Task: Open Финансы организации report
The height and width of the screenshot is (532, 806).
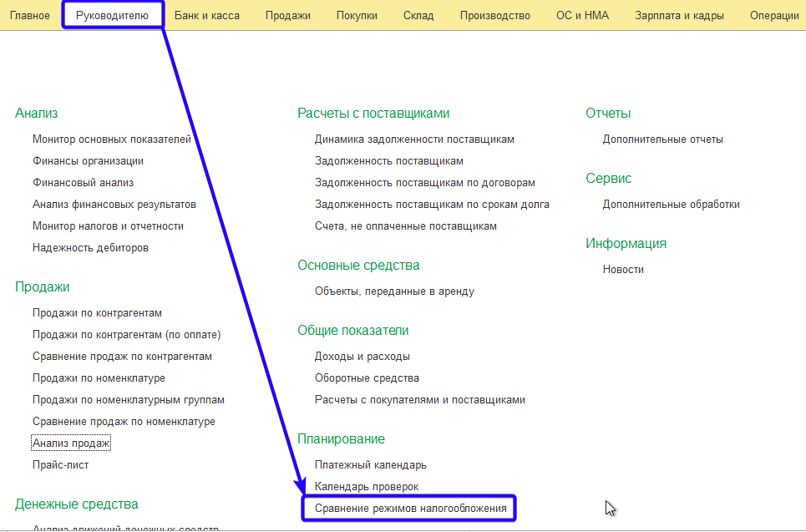Action: point(88,161)
